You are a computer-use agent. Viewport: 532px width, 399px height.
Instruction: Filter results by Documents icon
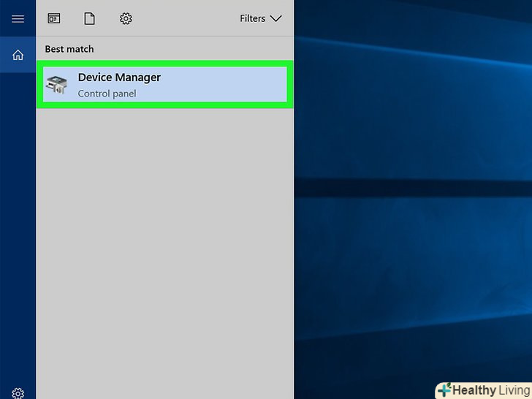[89, 19]
